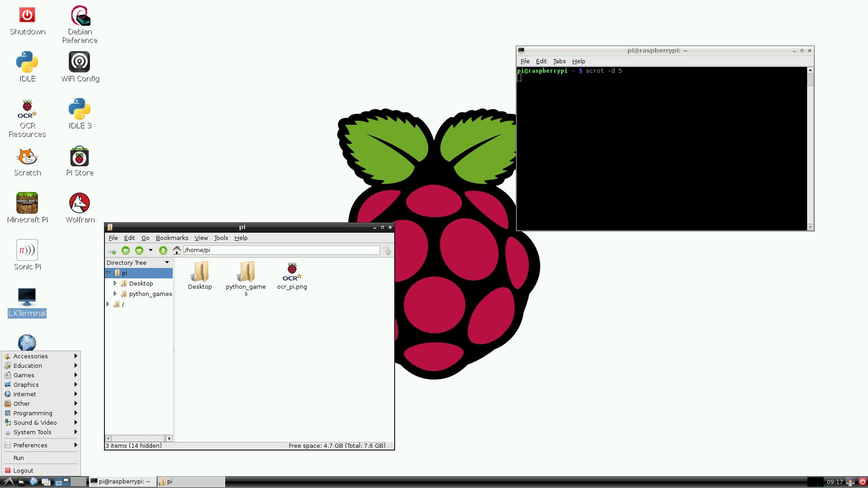Click the View menu in file manager
Screen dimensions: 868x488
point(200,237)
